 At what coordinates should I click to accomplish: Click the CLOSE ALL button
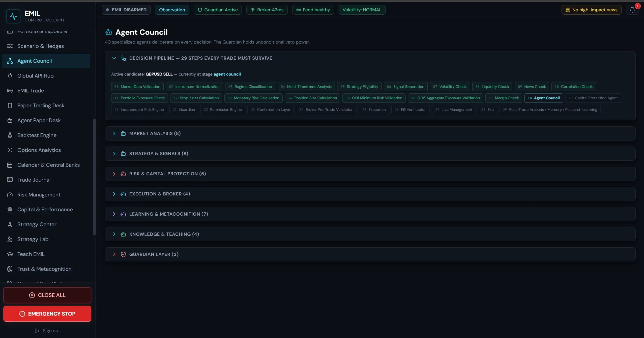pos(47,295)
